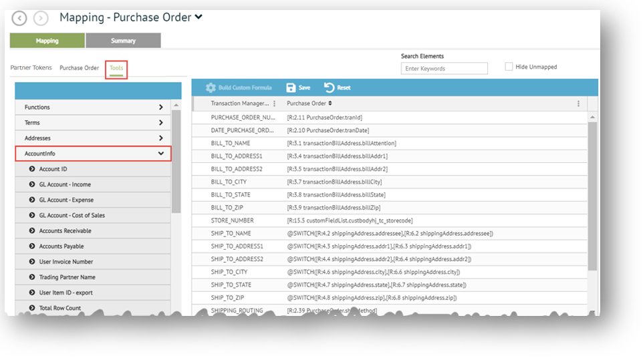The height and width of the screenshot is (364, 643).
Task: Collapse the AccountInfo section
Action: point(161,154)
